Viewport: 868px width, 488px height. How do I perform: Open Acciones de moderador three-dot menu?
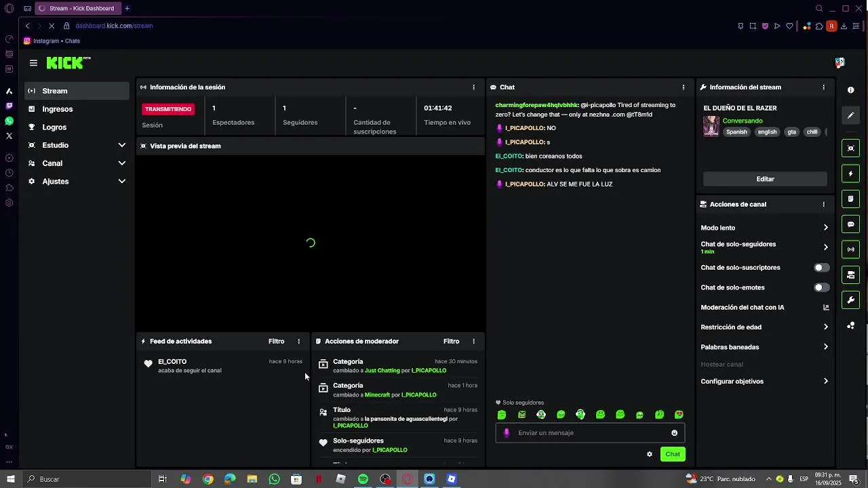(x=473, y=342)
